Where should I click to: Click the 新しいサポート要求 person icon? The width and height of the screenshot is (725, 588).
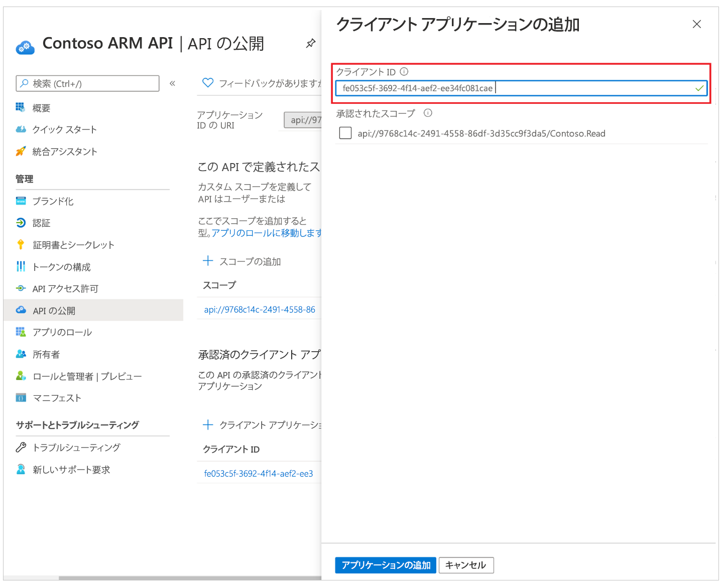tap(21, 469)
